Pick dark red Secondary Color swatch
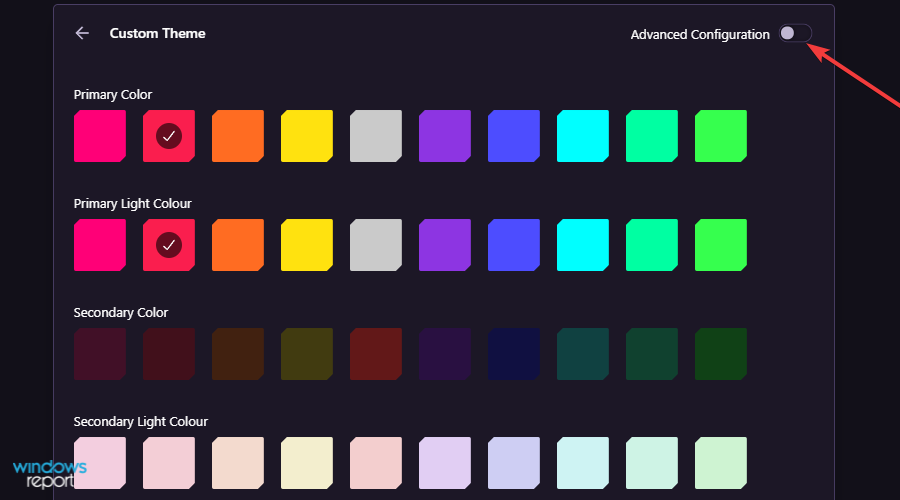The image size is (900, 500). click(x=376, y=354)
